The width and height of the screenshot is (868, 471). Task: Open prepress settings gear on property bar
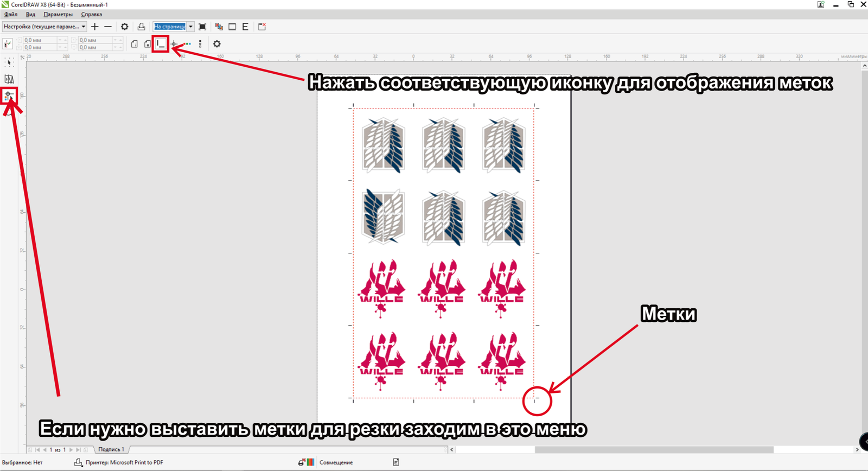pos(217,44)
